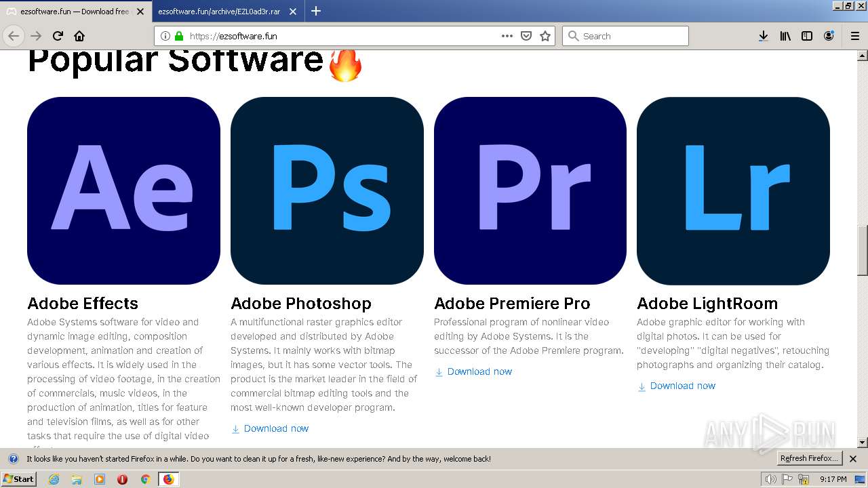
Task: Click the Firefox taskbar button
Action: [x=168, y=479]
